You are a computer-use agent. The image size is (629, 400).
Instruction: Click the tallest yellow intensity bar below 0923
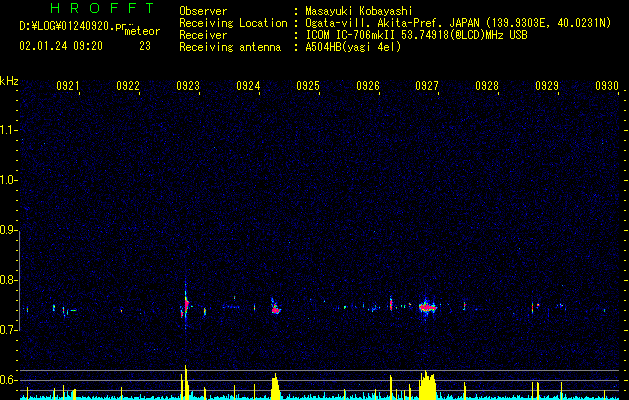186,382
